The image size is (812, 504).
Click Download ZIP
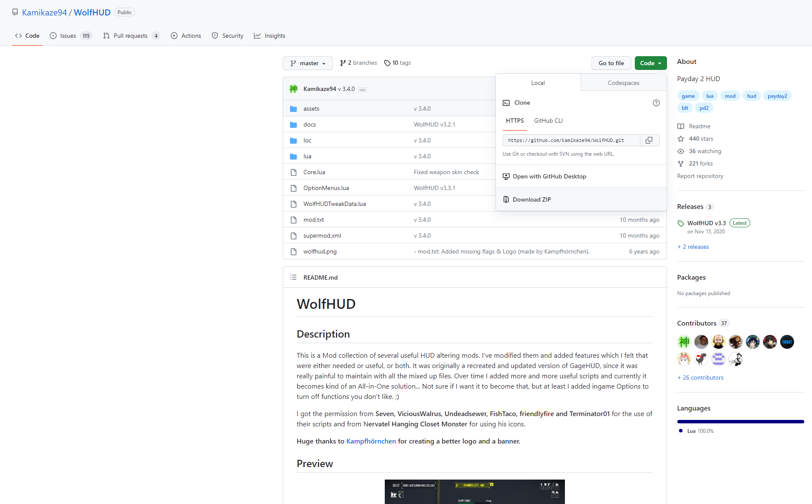point(581,199)
